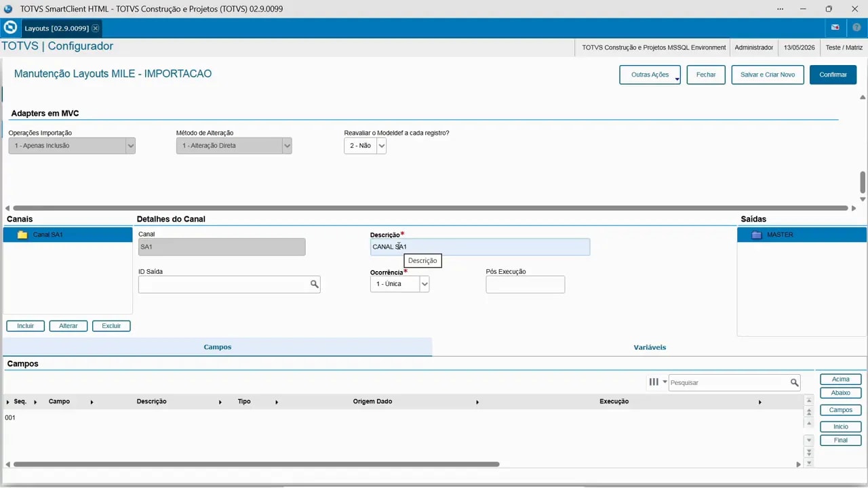
Task: Click the Tipo column header arrow
Action: coord(277,403)
